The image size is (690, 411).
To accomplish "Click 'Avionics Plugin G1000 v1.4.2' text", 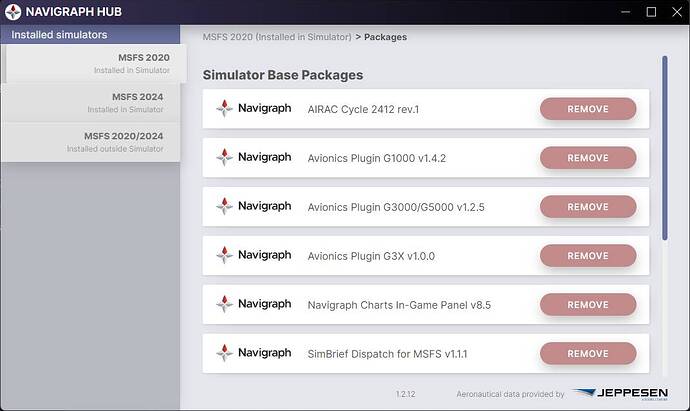I will coord(377,158).
